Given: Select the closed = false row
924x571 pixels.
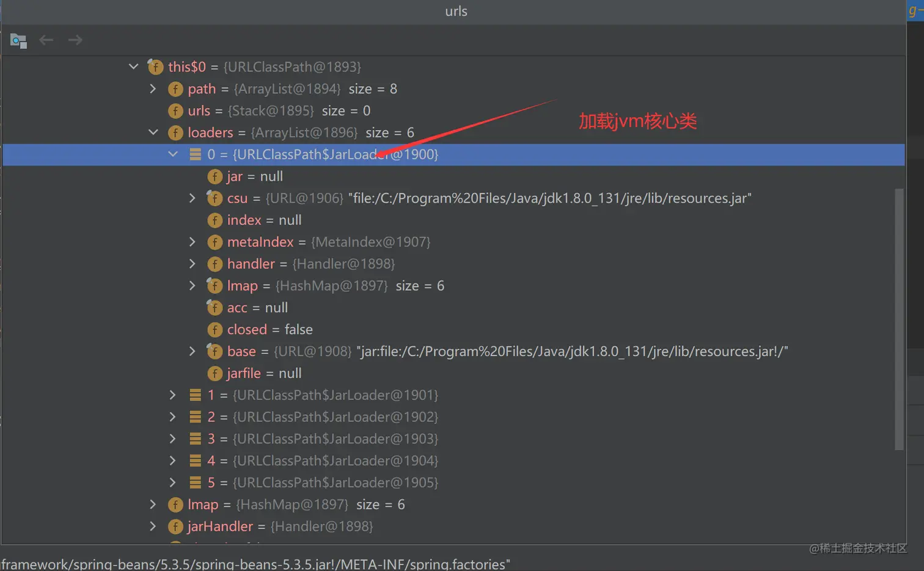Looking at the screenshot, I should (x=453, y=330).
